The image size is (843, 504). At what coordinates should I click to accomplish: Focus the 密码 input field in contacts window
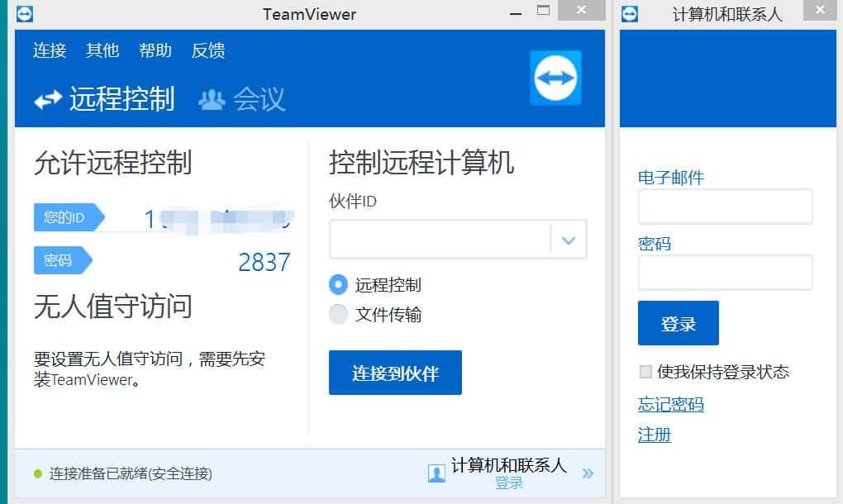(x=726, y=273)
